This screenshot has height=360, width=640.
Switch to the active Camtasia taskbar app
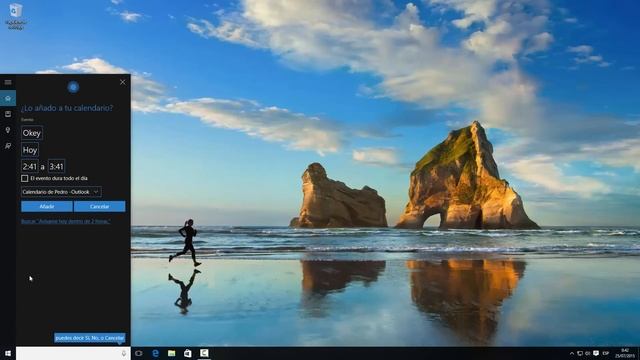click(x=204, y=353)
